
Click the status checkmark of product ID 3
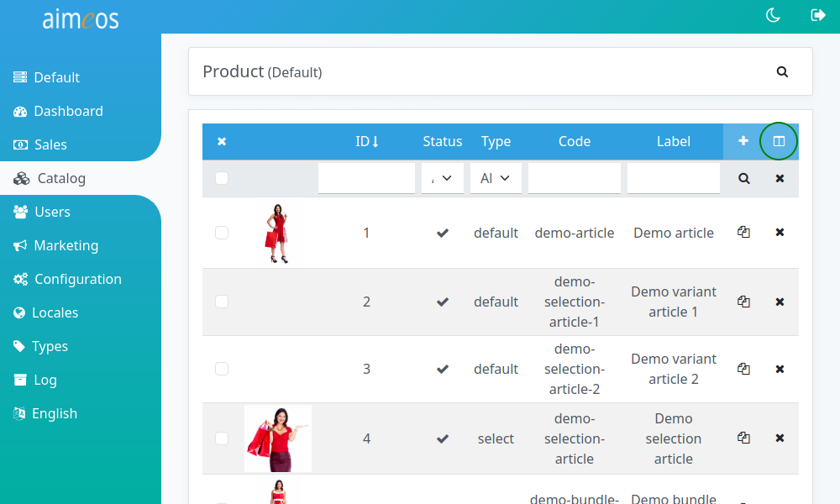443,369
